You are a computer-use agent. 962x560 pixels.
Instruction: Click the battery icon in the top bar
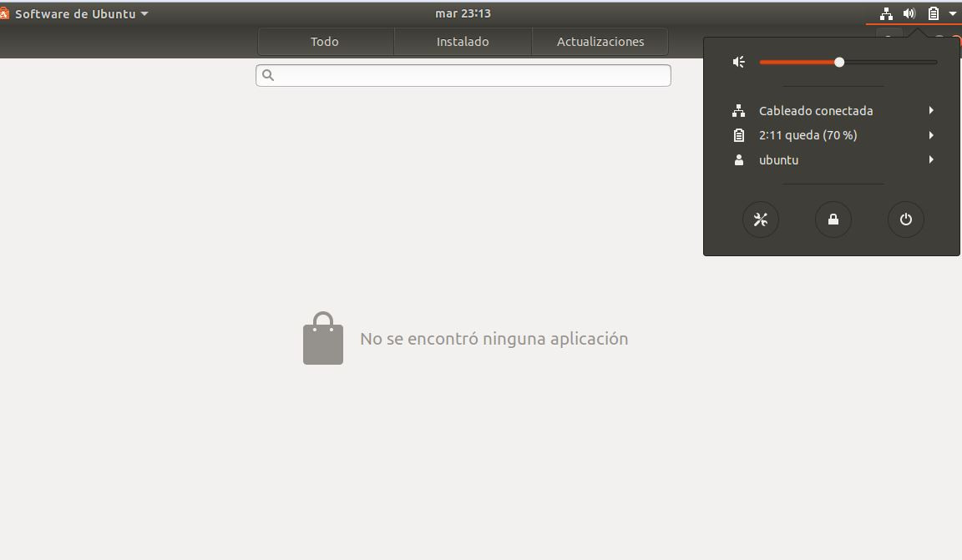click(934, 13)
